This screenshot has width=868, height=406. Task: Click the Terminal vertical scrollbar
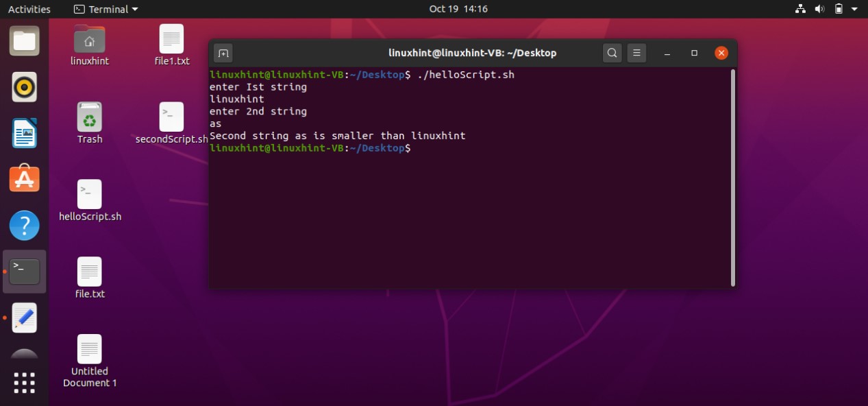coord(733,177)
